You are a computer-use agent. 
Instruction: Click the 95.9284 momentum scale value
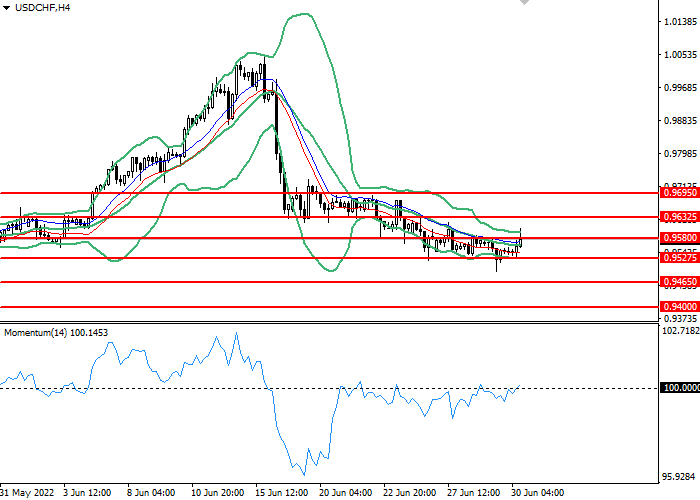pyautogui.click(x=679, y=476)
